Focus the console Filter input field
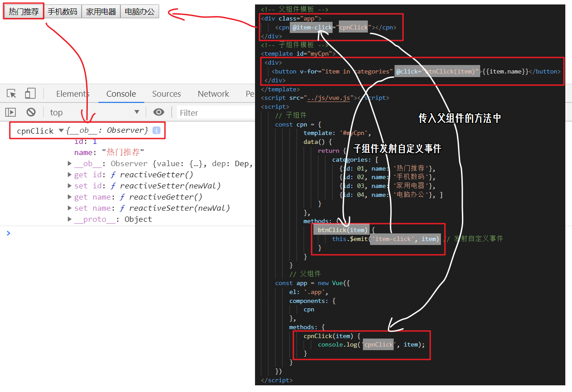 (x=217, y=113)
